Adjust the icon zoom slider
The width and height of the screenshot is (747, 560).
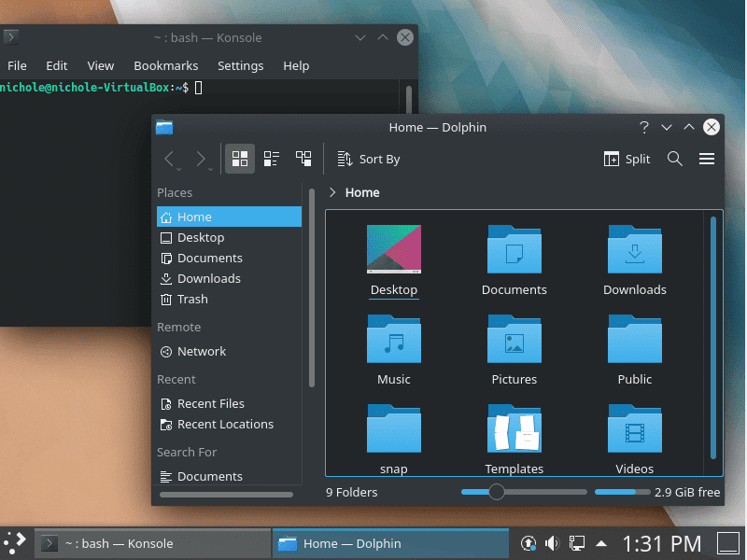tap(497, 492)
